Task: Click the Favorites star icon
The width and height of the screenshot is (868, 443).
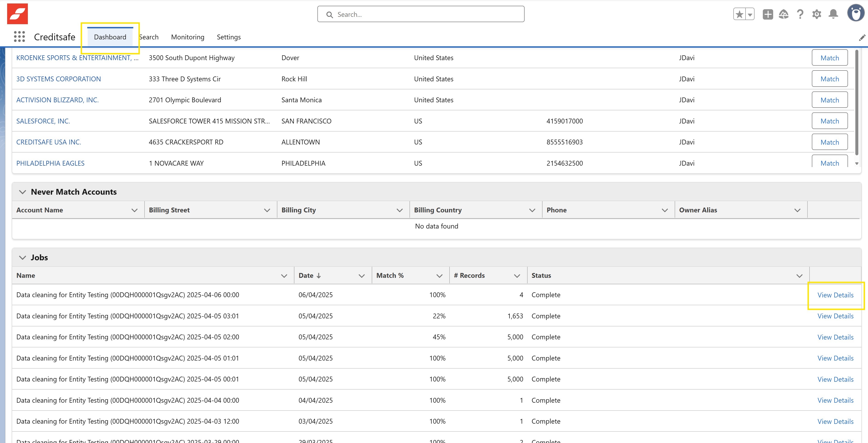Action: tap(739, 15)
